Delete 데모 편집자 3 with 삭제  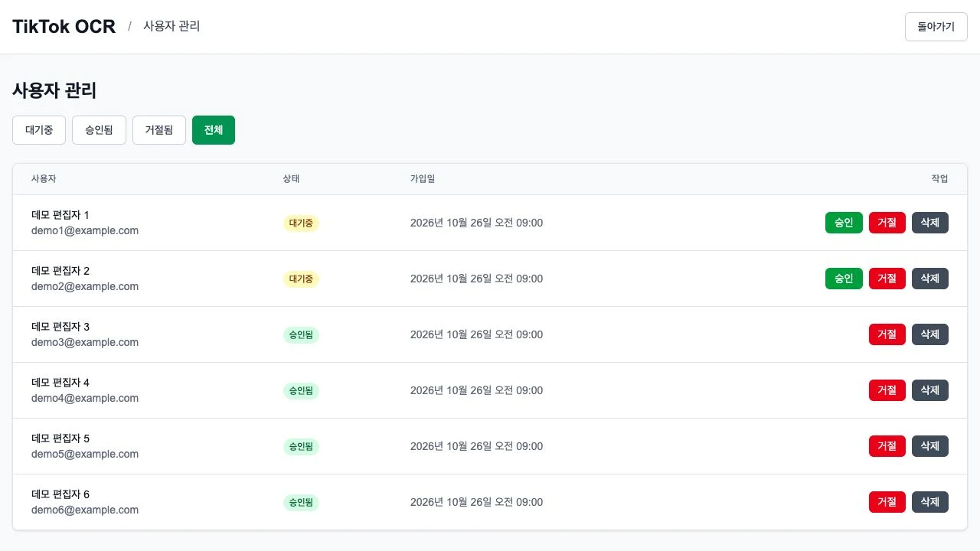(x=930, y=334)
